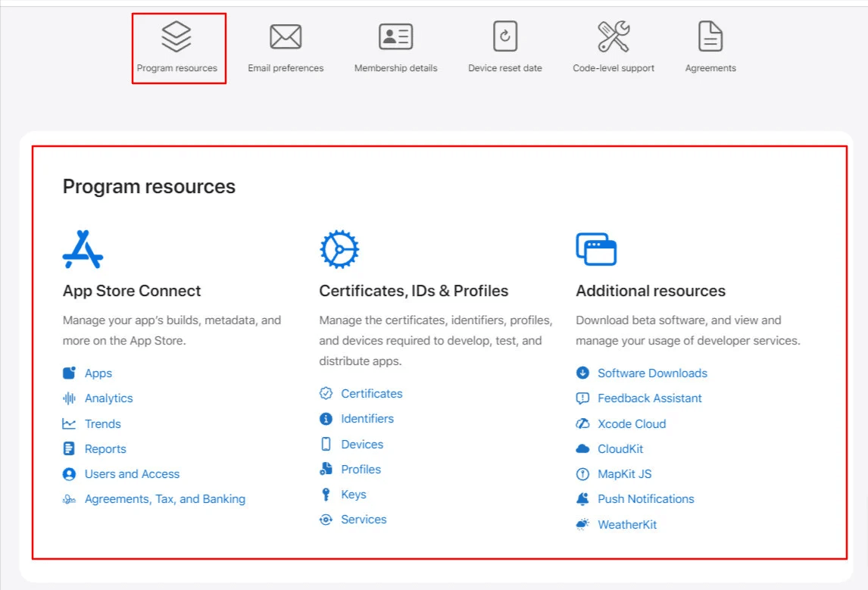Image resolution: width=868 pixels, height=590 pixels.
Task: Open Code-level support tools icon
Action: [614, 36]
